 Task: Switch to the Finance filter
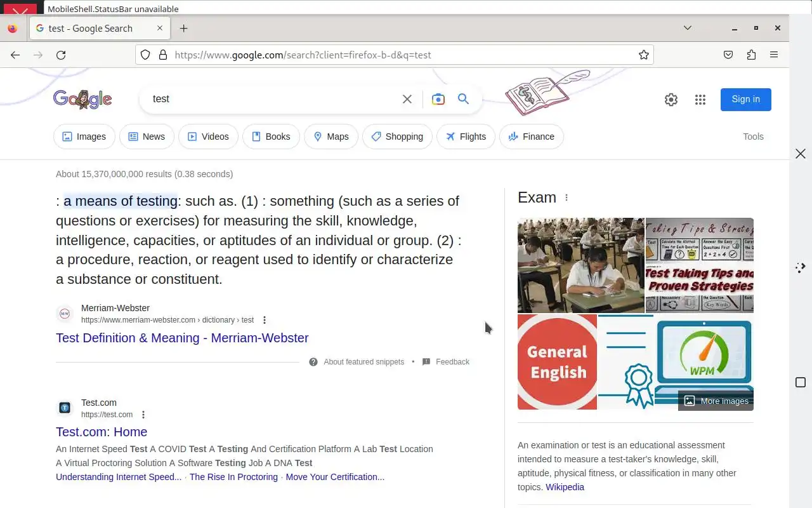click(532, 137)
